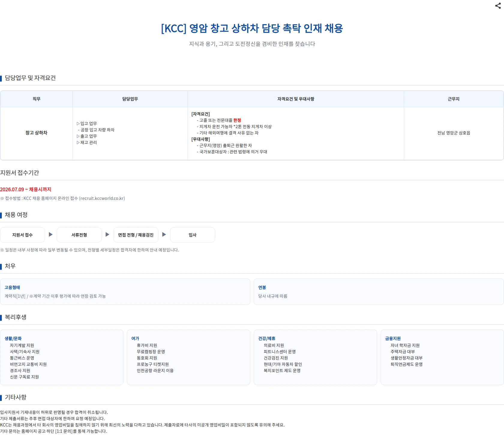Click the 자녀 학자금 지원 item
504x443 pixels.
tap(405, 345)
